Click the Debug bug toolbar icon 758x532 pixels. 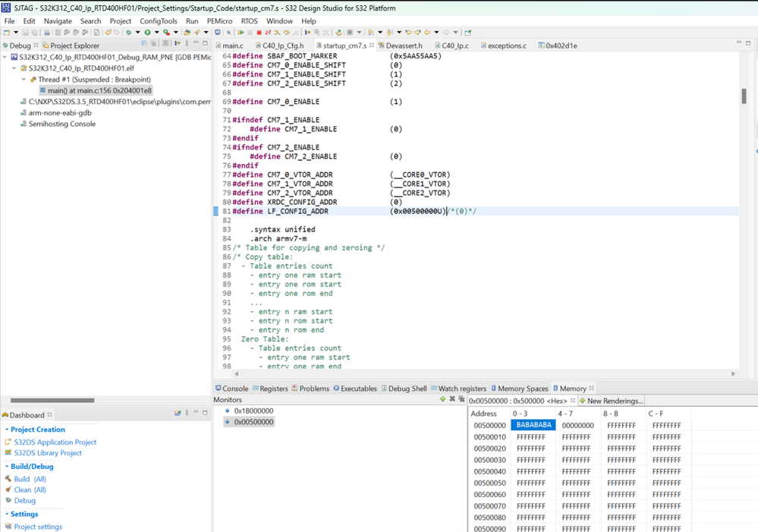tap(129, 33)
